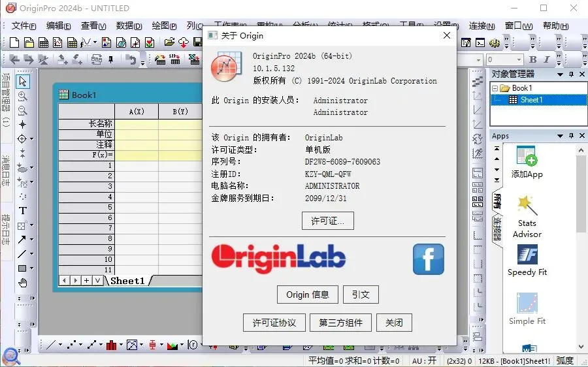
Task: Collapse the Book1 tree node
Action: point(495,88)
